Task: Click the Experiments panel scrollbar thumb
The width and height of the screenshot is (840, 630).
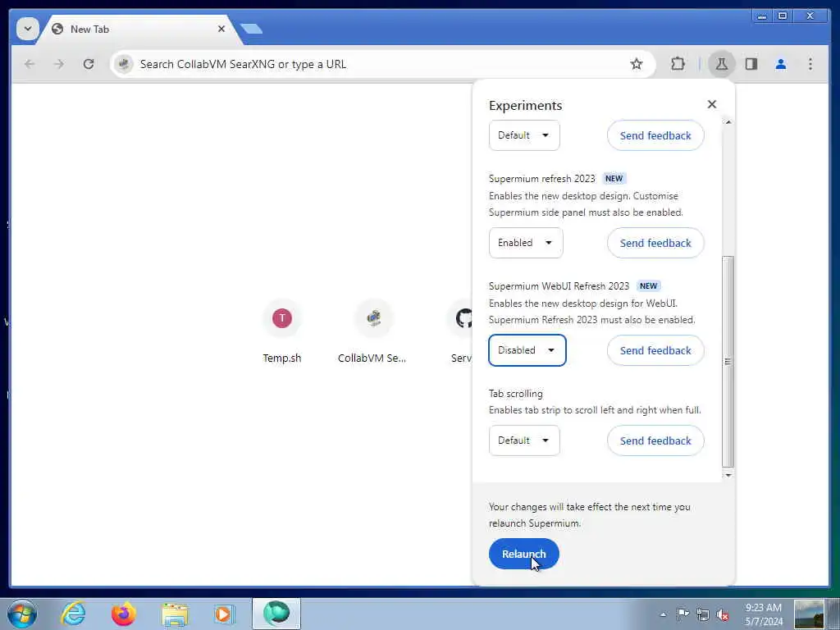Action: [x=728, y=362]
